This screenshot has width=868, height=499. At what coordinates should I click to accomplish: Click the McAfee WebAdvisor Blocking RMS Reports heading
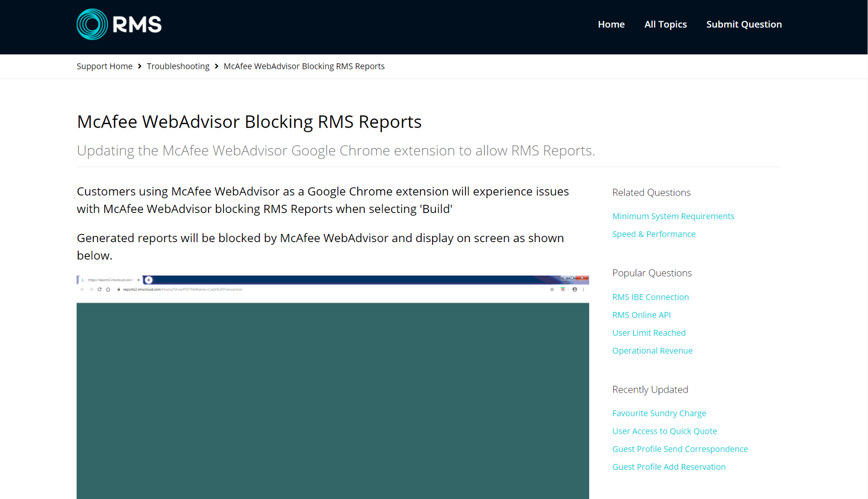click(x=249, y=122)
